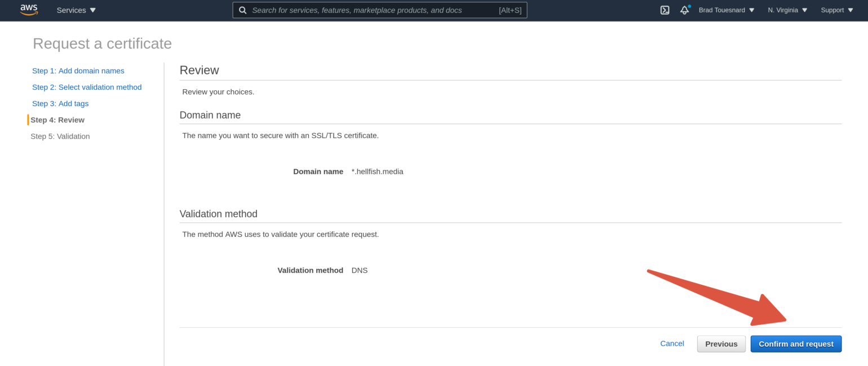This screenshot has width=868, height=366.
Task: Click the DNS validation method value
Action: tap(360, 270)
